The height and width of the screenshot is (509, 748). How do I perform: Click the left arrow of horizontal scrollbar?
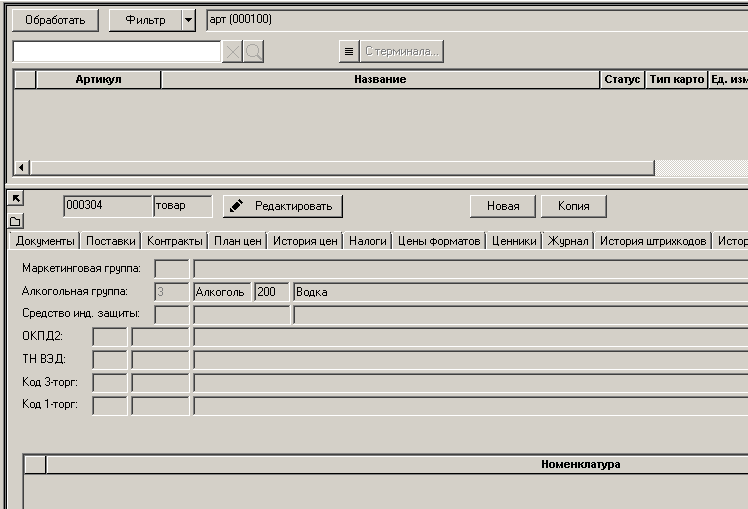(x=22, y=168)
